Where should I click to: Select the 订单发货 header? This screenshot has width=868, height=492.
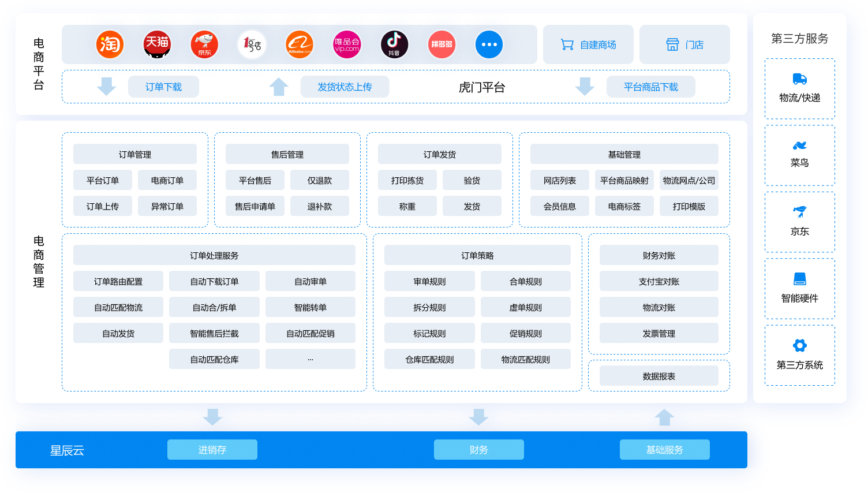tap(439, 154)
